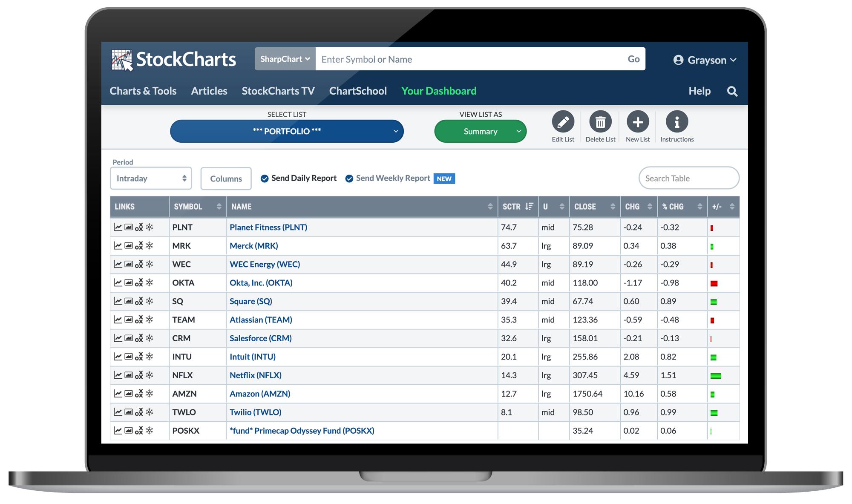
Task: Go to StockCharts TV
Action: pyautogui.click(x=278, y=91)
